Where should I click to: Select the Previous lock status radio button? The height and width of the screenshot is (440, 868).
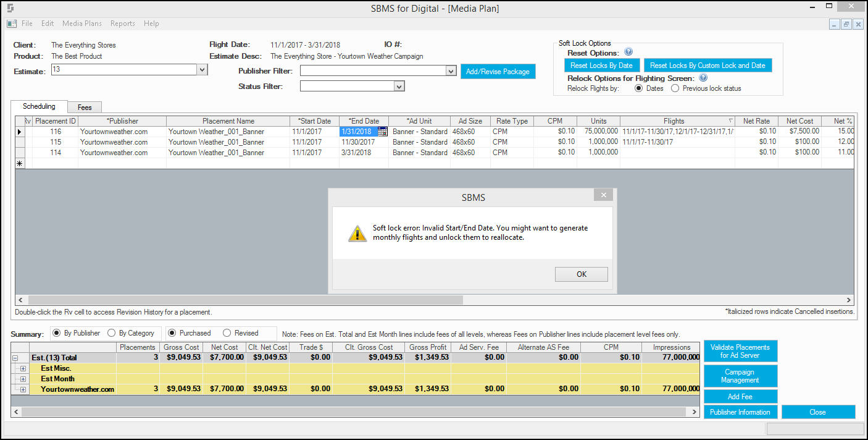[675, 88]
